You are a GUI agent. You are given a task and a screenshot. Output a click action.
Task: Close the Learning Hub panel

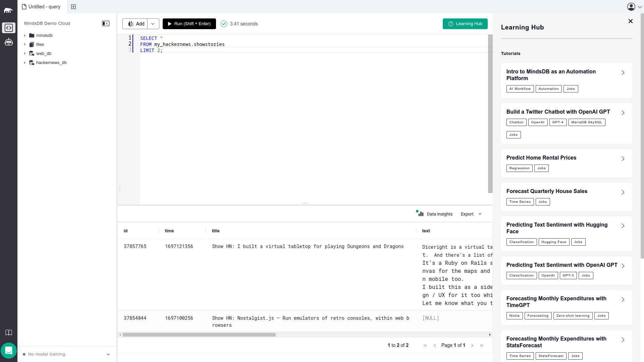point(631,21)
